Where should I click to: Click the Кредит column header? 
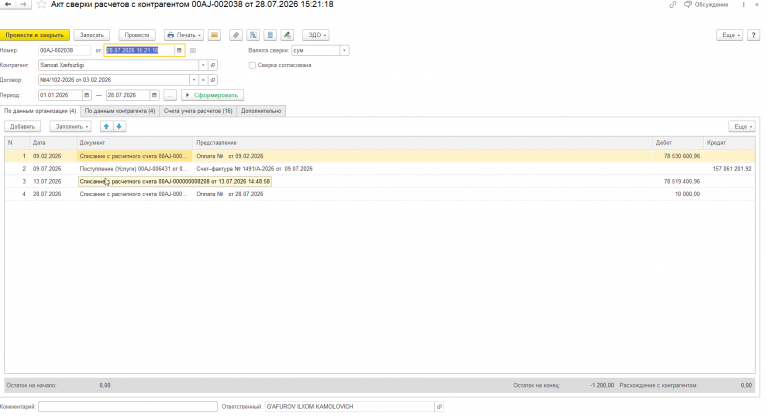point(729,143)
